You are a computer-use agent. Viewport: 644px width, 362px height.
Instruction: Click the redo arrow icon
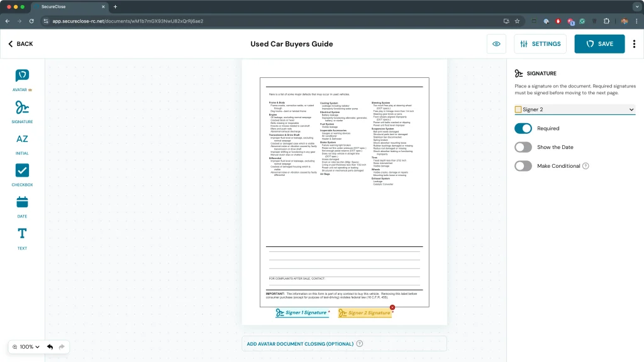62,347
